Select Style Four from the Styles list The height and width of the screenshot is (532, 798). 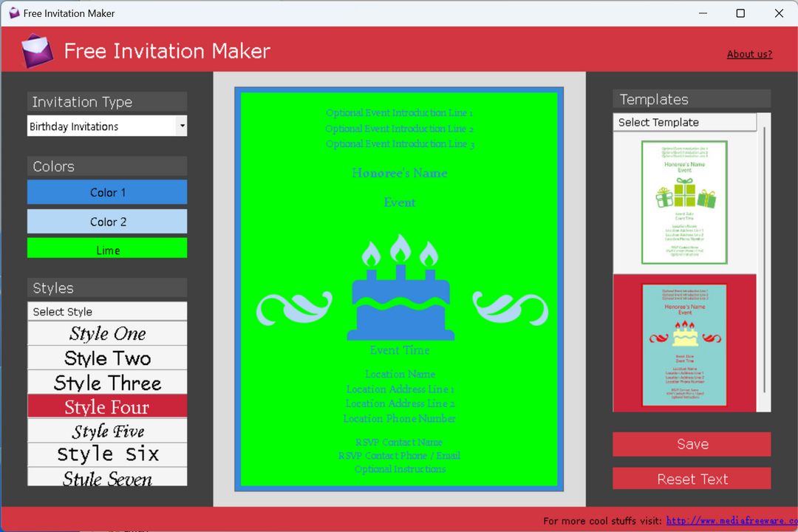[x=106, y=406]
